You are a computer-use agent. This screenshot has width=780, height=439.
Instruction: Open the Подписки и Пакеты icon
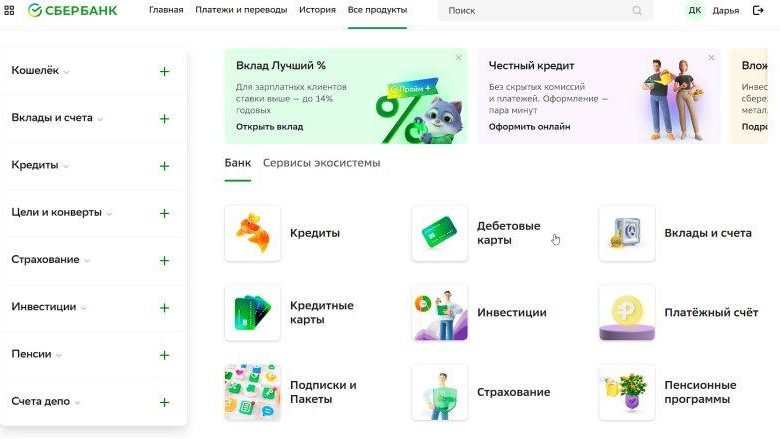tap(252, 391)
